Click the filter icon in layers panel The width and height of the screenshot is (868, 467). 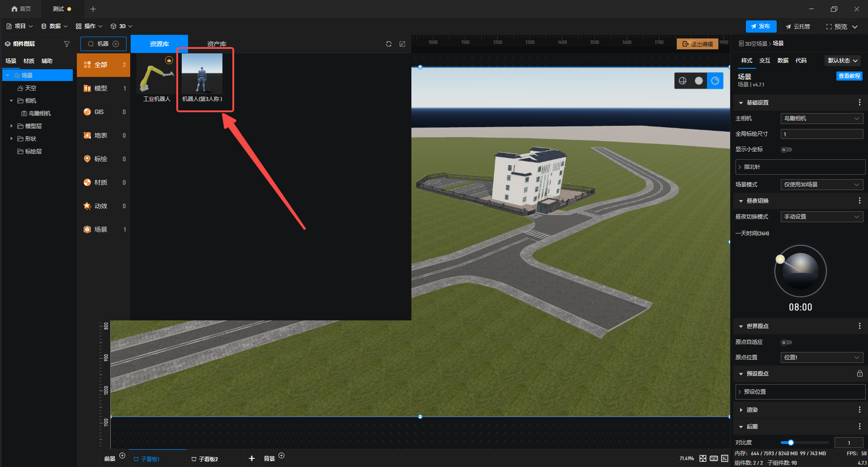pyautogui.click(x=67, y=44)
